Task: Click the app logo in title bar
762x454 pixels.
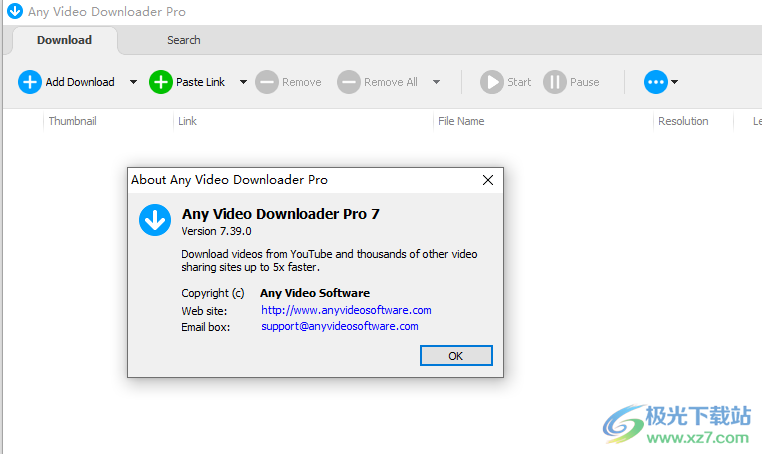Action: tap(15, 11)
